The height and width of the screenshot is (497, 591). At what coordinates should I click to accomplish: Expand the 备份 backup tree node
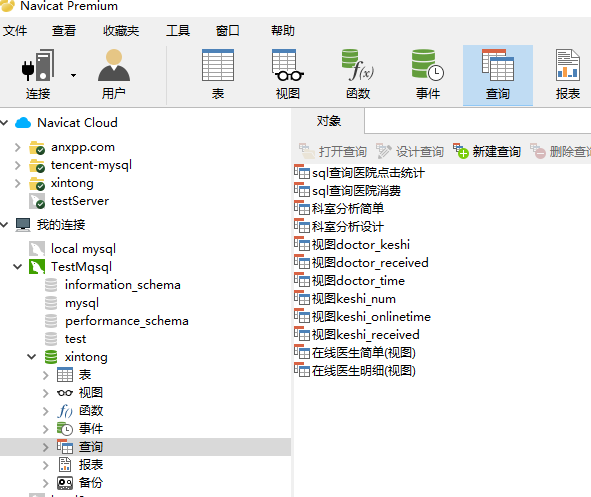pyautogui.click(x=46, y=483)
